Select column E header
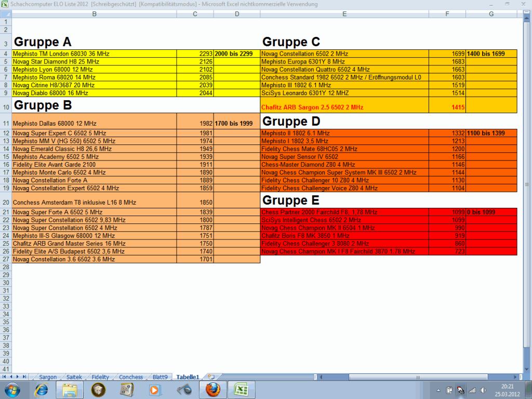 [x=344, y=14]
